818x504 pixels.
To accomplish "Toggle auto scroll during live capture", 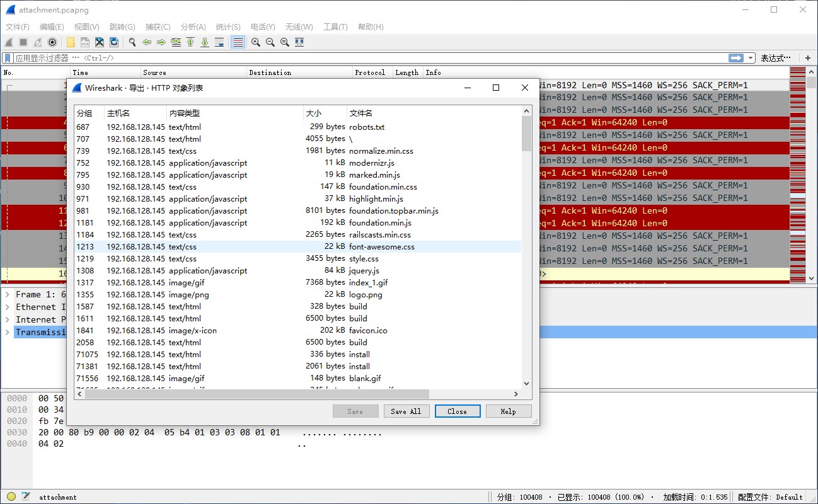I will tap(219, 42).
